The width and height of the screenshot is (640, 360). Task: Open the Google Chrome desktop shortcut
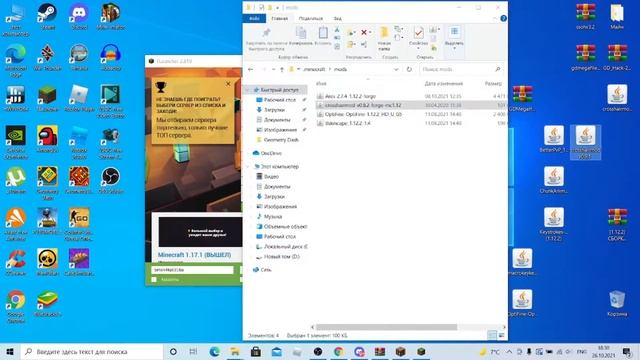point(16,306)
